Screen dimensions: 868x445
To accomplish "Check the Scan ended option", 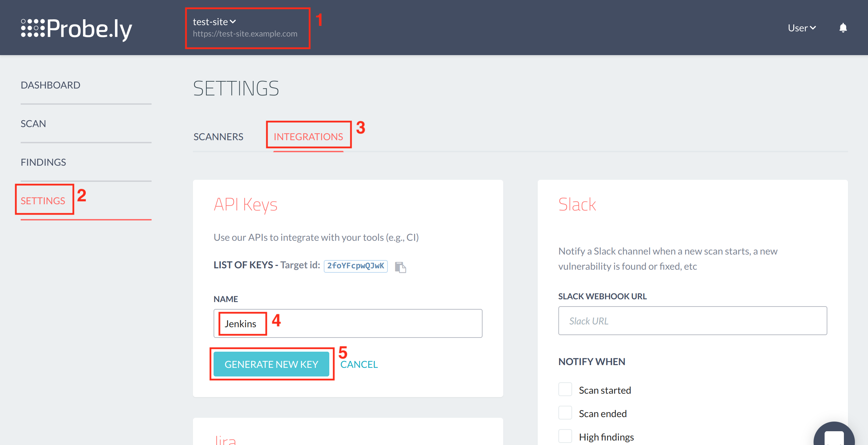I will (565, 413).
